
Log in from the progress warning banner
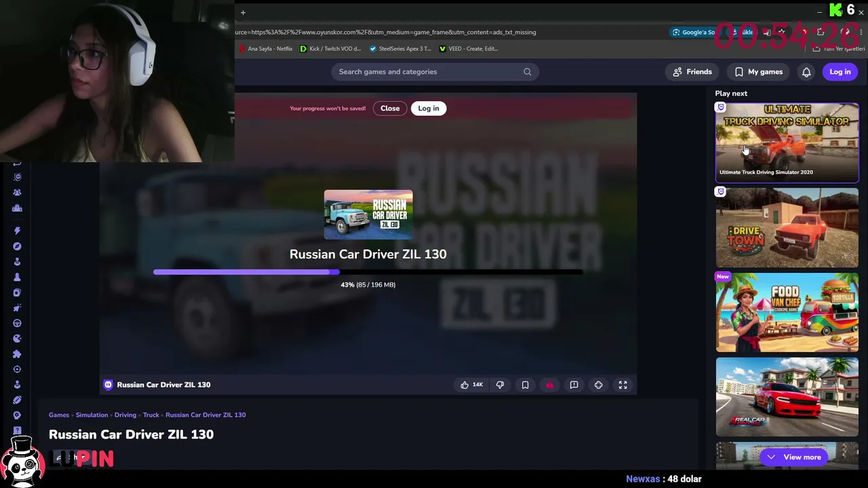click(429, 108)
